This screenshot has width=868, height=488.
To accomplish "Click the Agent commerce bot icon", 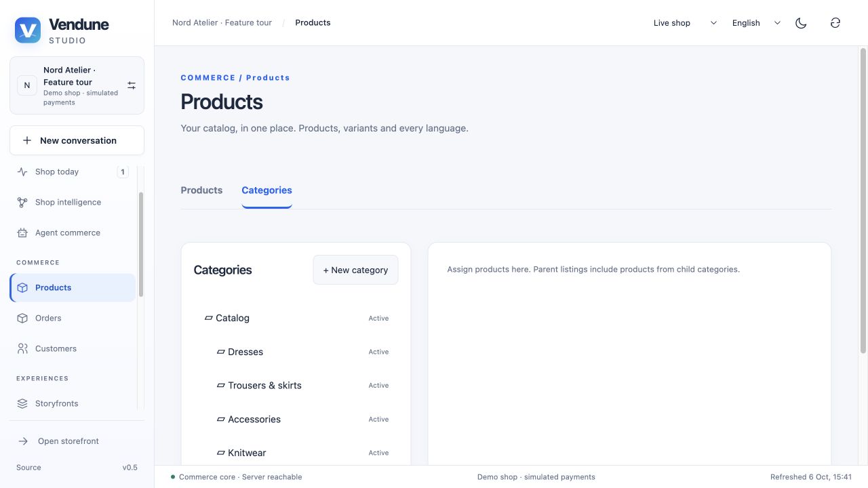I will (x=22, y=232).
